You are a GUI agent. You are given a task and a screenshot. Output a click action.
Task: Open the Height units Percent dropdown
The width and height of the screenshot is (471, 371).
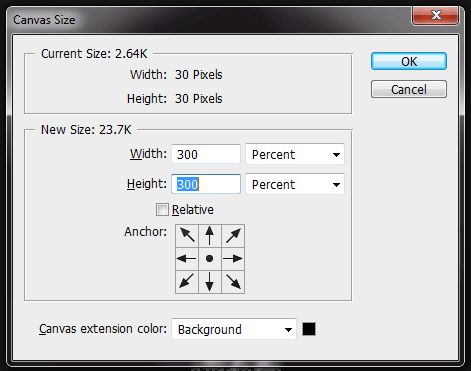pos(295,184)
